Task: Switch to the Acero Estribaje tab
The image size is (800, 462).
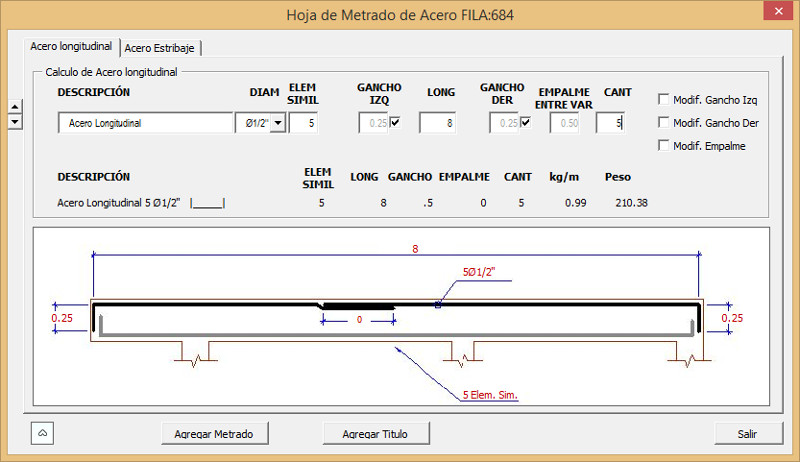Action: point(166,47)
